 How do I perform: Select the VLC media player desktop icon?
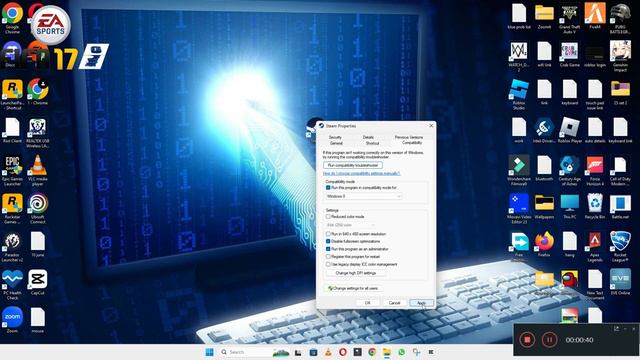38,170
